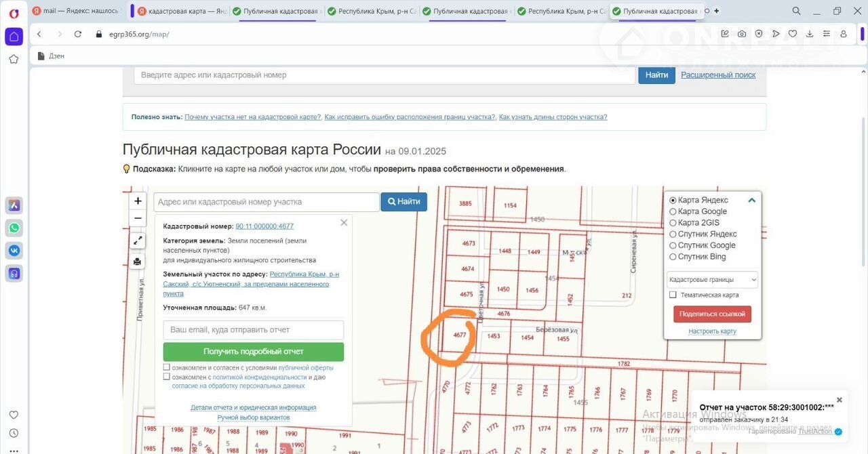Screen dimensions: 868x454
Task: Open the Кадастровые границы dropdown
Action: pyautogui.click(x=712, y=280)
